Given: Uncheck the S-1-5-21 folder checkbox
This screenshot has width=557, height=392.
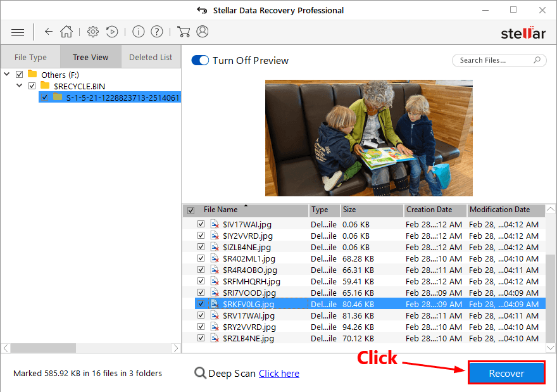Looking at the screenshot, I should (x=44, y=97).
